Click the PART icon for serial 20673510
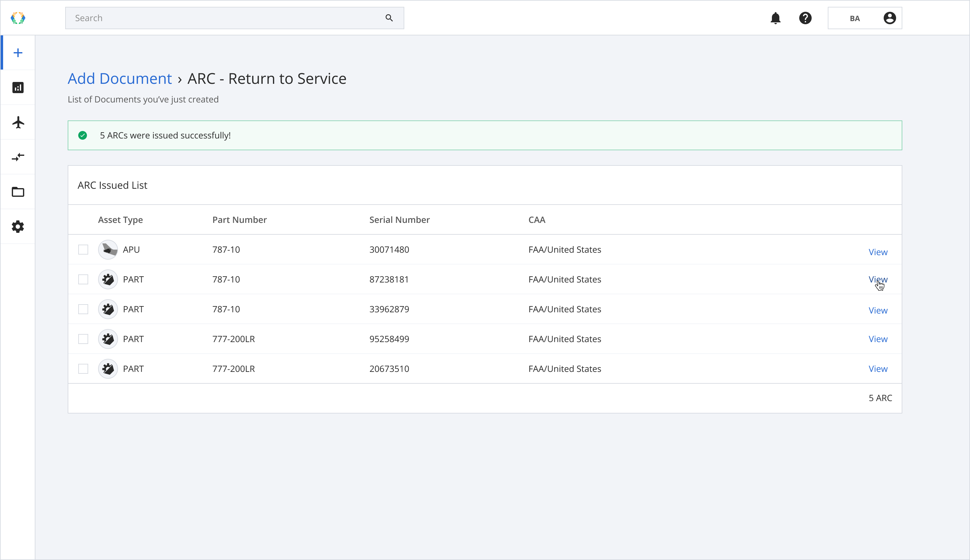Viewport: 970px width, 560px height. [108, 369]
